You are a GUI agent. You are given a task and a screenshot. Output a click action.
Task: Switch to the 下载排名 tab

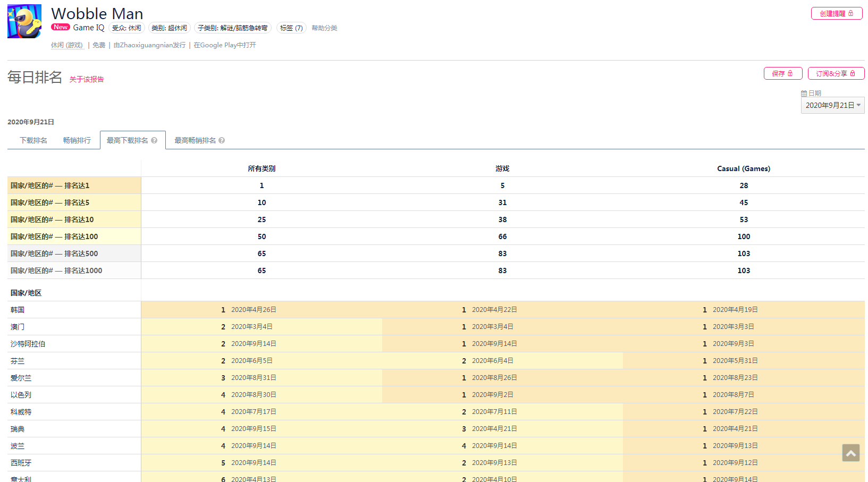click(x=33, y=141)
